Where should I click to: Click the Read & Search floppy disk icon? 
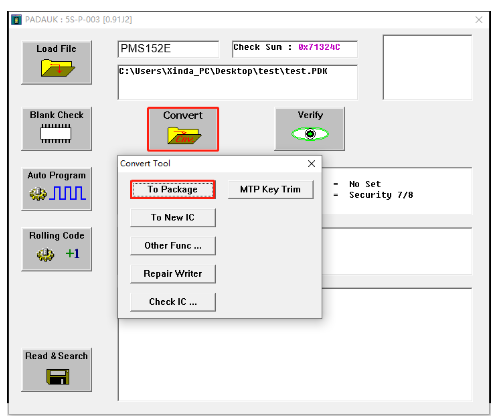[58, 377]
